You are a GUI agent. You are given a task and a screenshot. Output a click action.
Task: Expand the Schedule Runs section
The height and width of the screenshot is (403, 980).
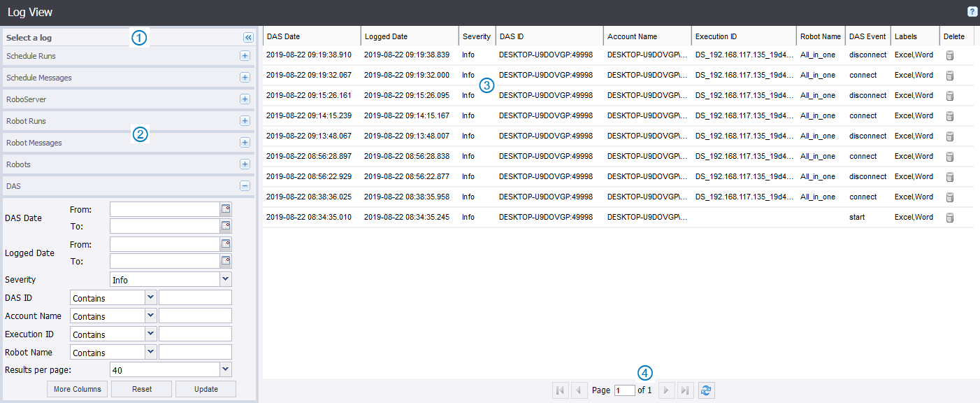click(x=245, y=56)
